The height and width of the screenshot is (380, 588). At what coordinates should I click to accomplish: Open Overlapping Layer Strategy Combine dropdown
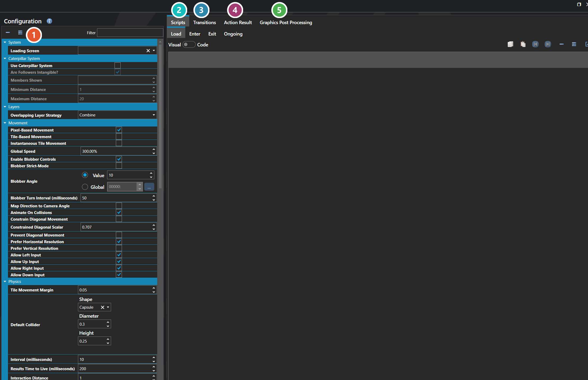click(x=117, y=115)
